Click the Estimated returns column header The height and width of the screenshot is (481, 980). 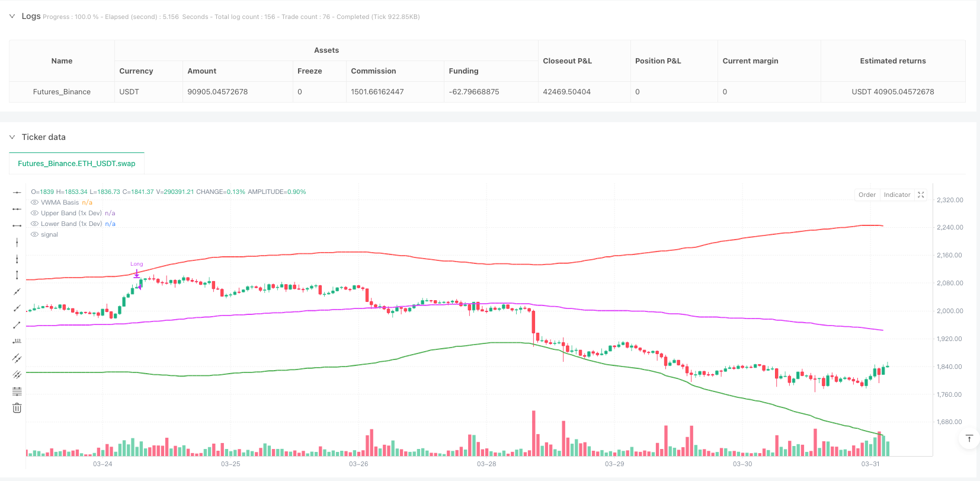click(x=893, y=61)
